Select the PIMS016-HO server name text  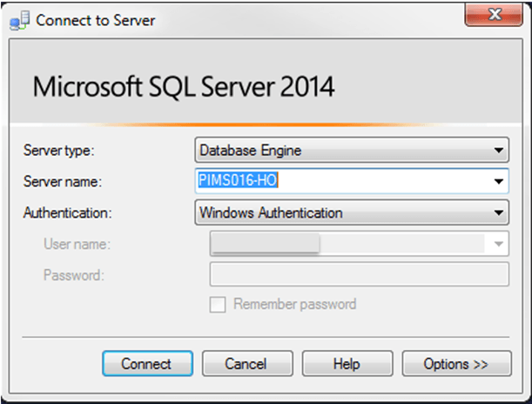pos(238,179)
